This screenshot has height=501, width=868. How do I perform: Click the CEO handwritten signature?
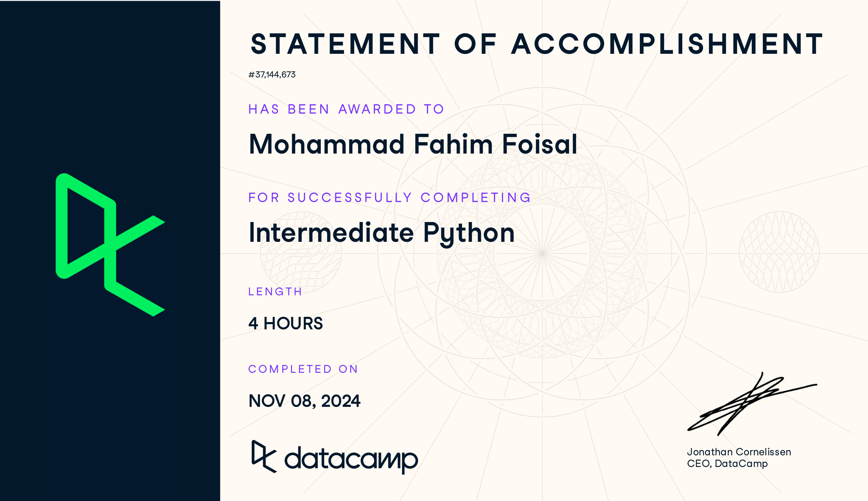click(751, 404)
